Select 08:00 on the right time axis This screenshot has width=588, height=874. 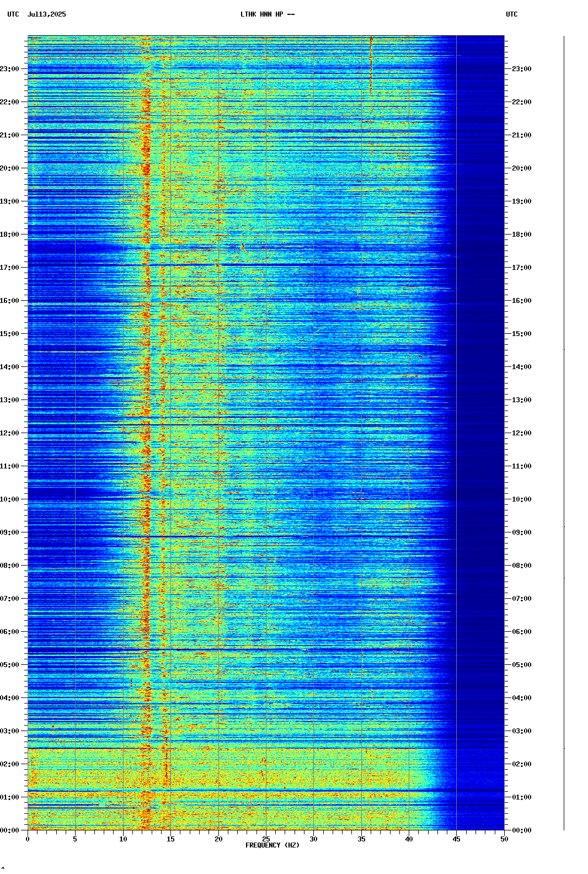[x=522, y=566]
